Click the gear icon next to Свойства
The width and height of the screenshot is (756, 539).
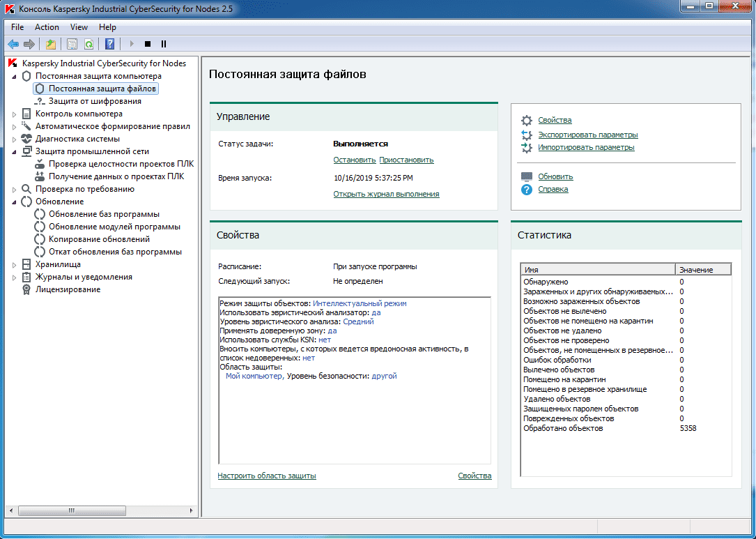pos(527,120)
